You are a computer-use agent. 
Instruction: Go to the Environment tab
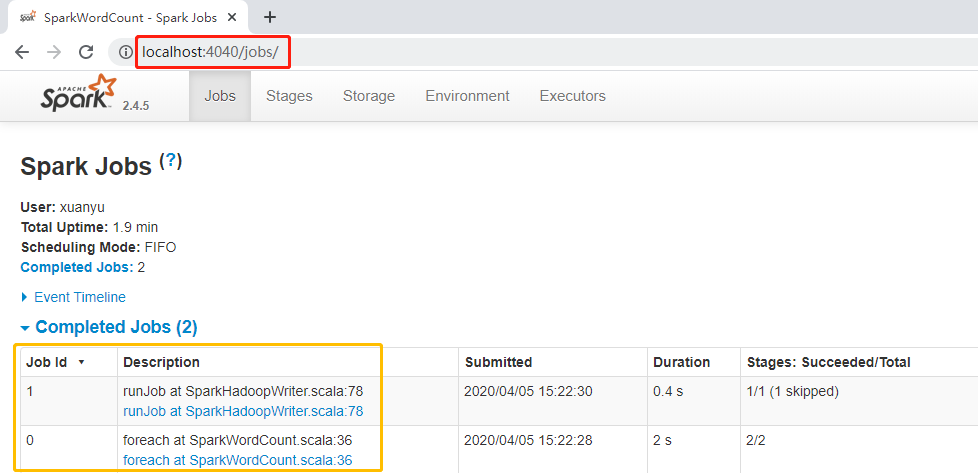pyautogui.click(x=467, y=96)
